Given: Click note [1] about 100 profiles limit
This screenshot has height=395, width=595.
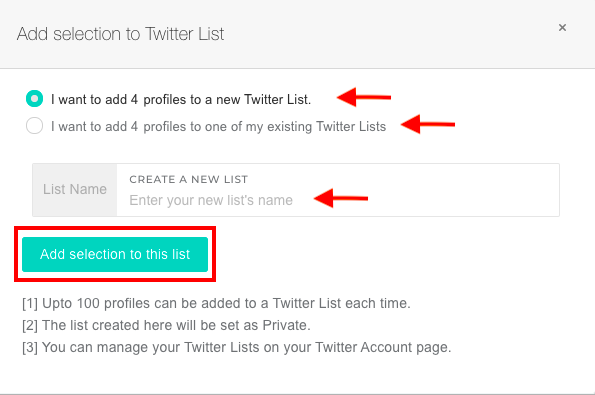Looking at the screenshot, I should click(216, 304).
